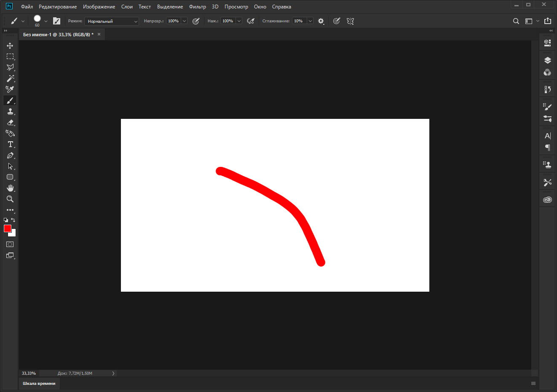Select the Polygonal Lasso tool

[10, 67]
